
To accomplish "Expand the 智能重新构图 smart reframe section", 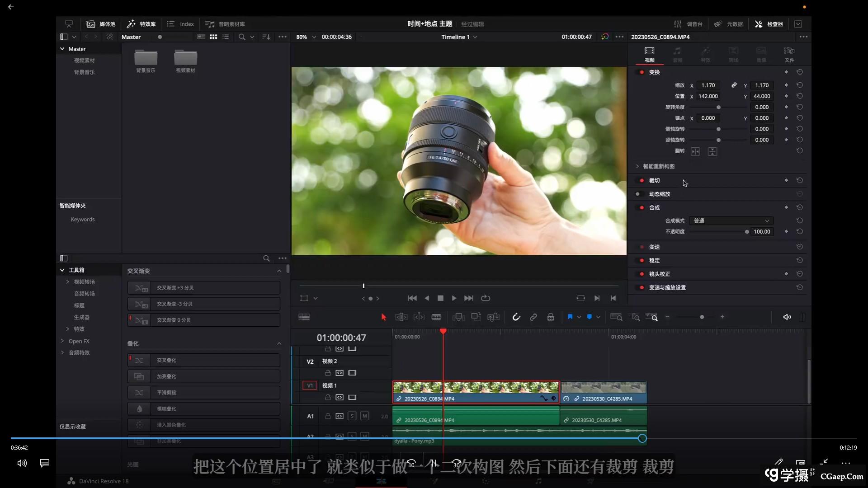I will [x=637, y=166].
